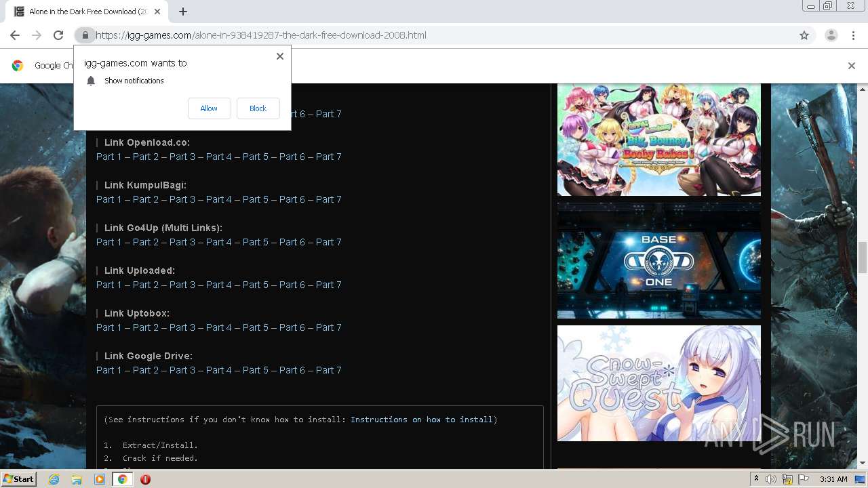Open the red antivirus taskbar icon
Viewport: 868px width, 488px height.
[x=145, y=479]
